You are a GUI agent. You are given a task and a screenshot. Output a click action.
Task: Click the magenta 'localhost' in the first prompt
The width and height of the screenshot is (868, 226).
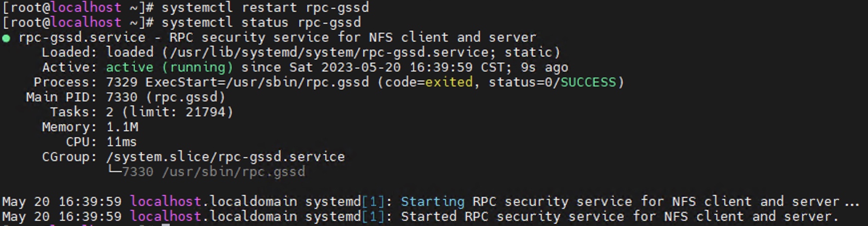point(86,8)
